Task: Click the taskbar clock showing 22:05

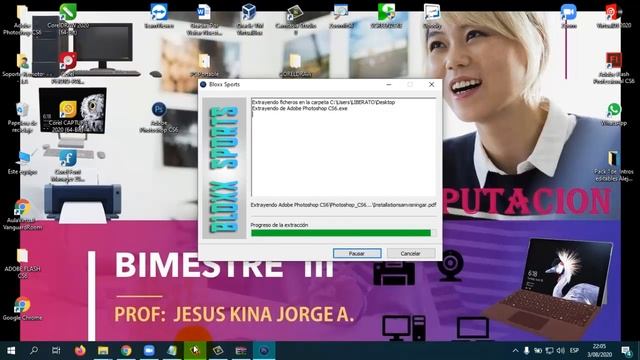Action: (x=600, y=351)
